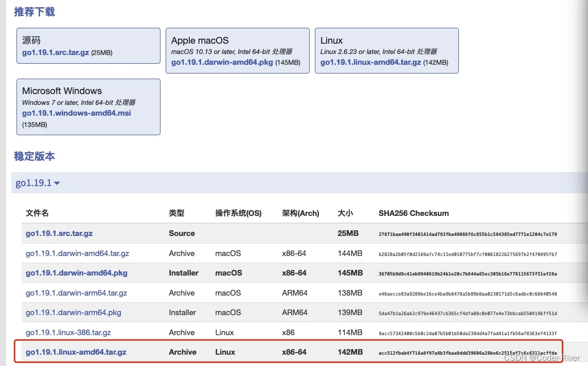Click go1.19.1.linux-amd64.tar.gz in the file table
The width and height of the screenshot is (588, 366).
click(x=76, y=352)
